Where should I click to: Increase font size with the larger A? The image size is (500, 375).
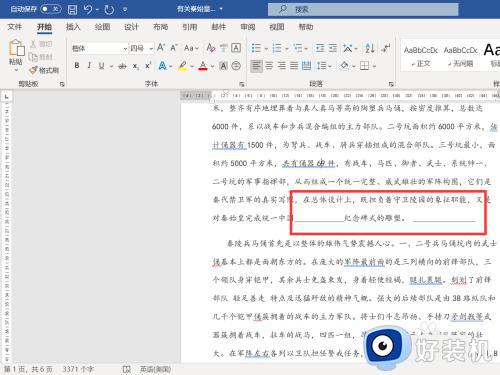tap(161, 48)
